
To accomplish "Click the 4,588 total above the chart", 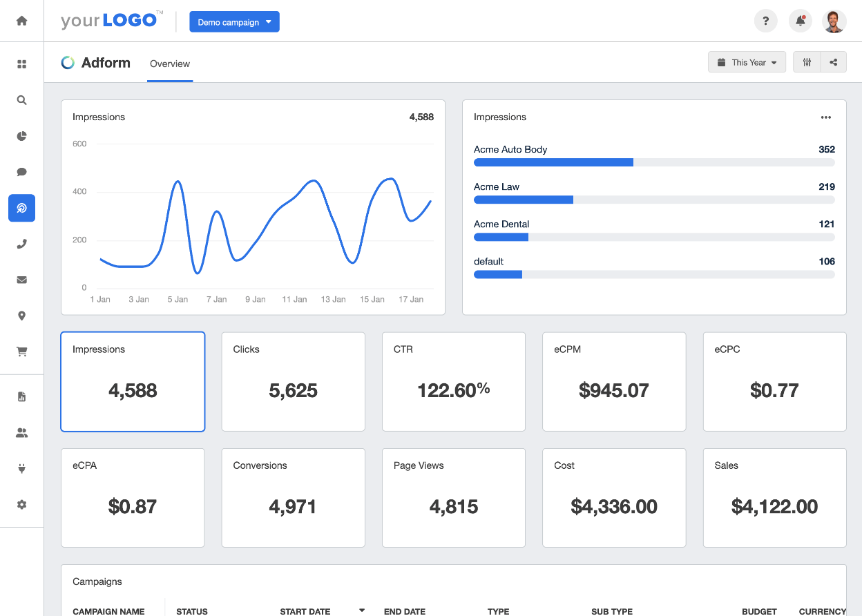I will [x=421, y=117].
